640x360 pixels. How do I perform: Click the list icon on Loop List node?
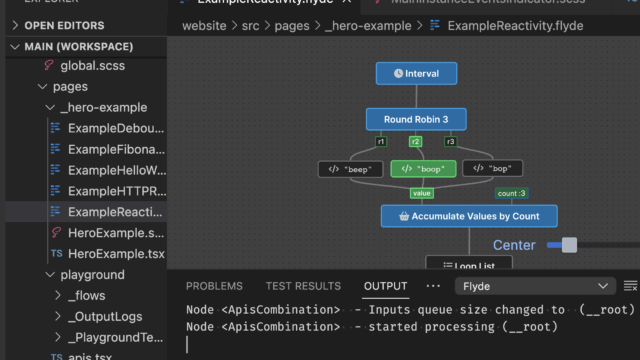(x=448, y=266)
